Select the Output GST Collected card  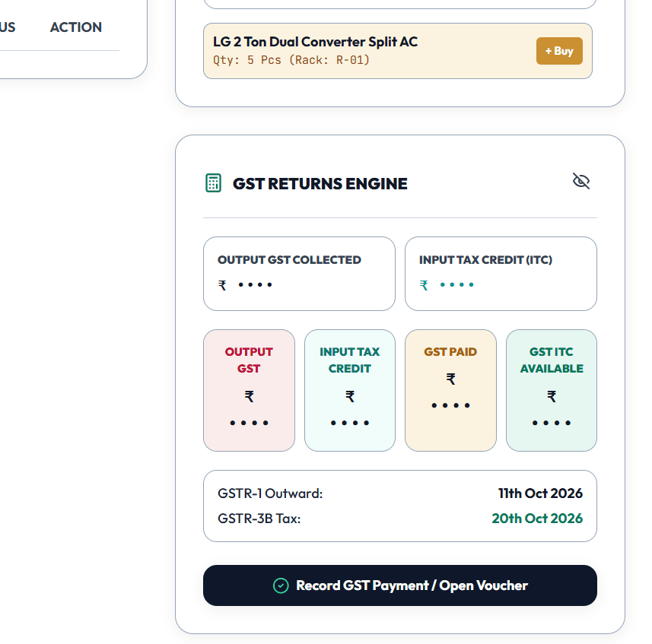[300, 274]
